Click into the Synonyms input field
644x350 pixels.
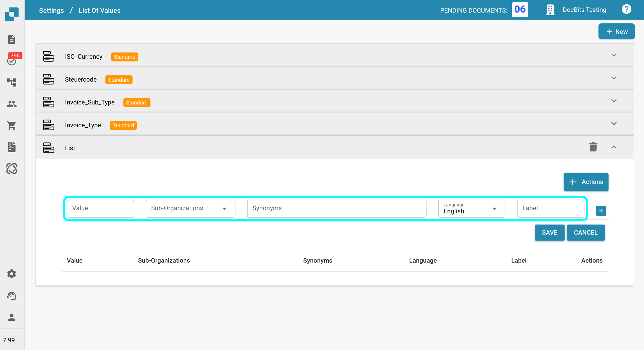coord(336,208)
